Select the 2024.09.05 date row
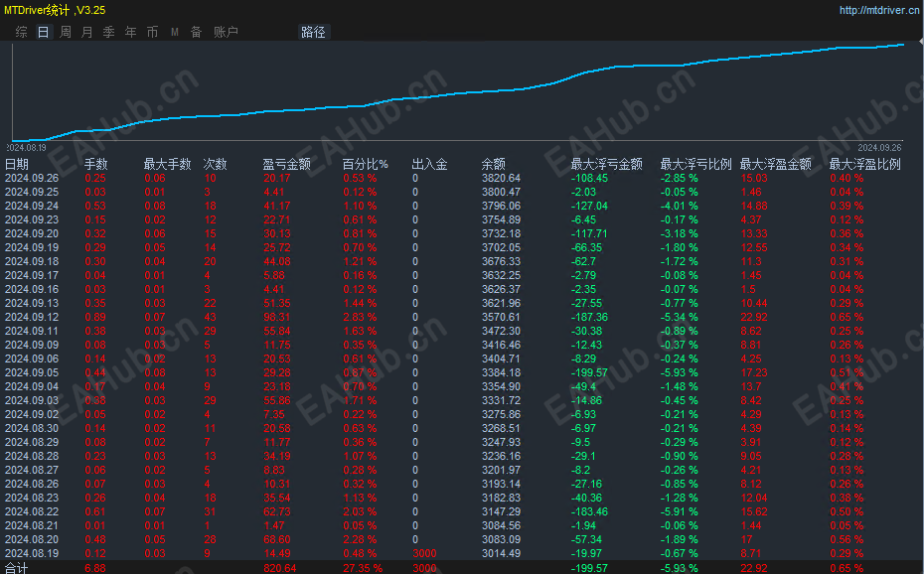 (32, 372)
